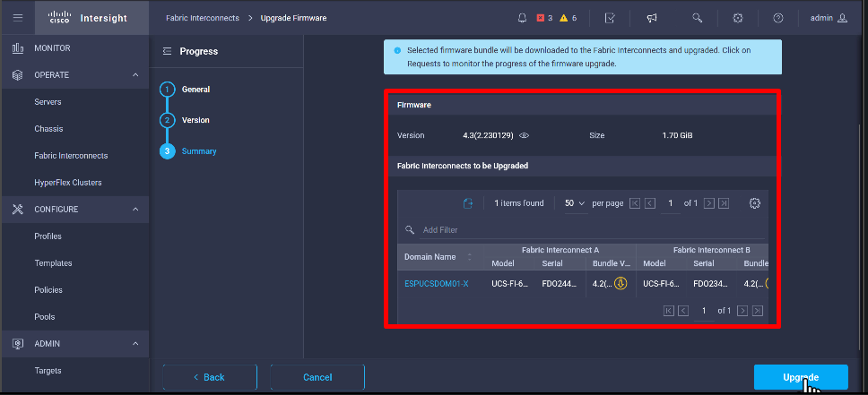Viewport: 868px width, 395px height.
Task: Click the Upgrade button
Action: (x=801, y=377)
